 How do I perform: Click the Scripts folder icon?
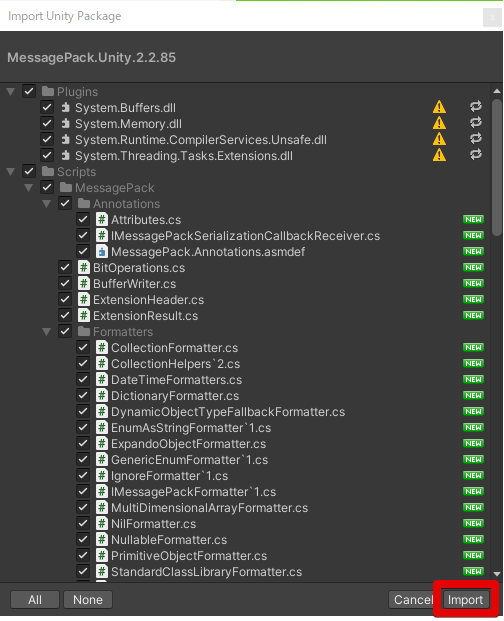coord(48,171)
